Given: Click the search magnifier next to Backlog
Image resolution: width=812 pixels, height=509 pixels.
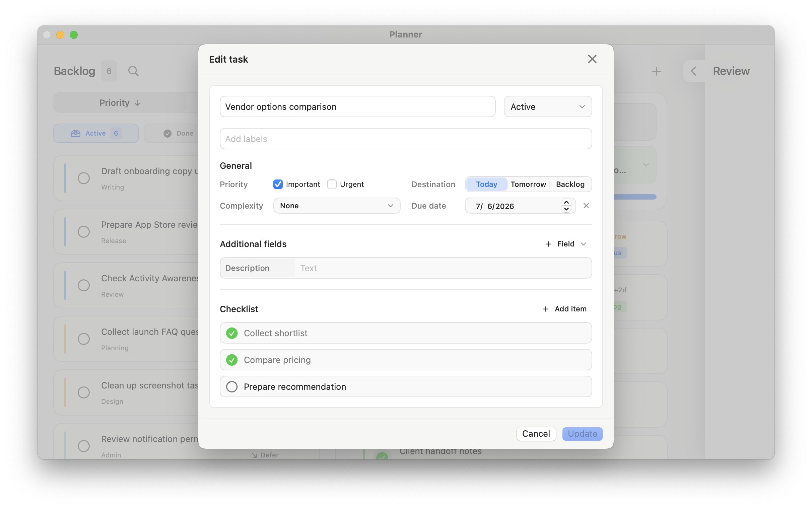Looking at the screenshot, I should click(x=133, y=71).
